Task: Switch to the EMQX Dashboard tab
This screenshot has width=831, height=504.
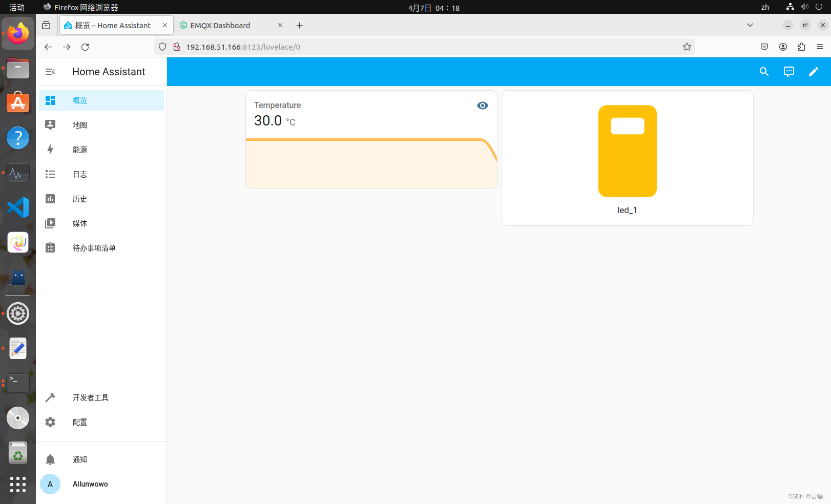Action: tap(220, 25)
